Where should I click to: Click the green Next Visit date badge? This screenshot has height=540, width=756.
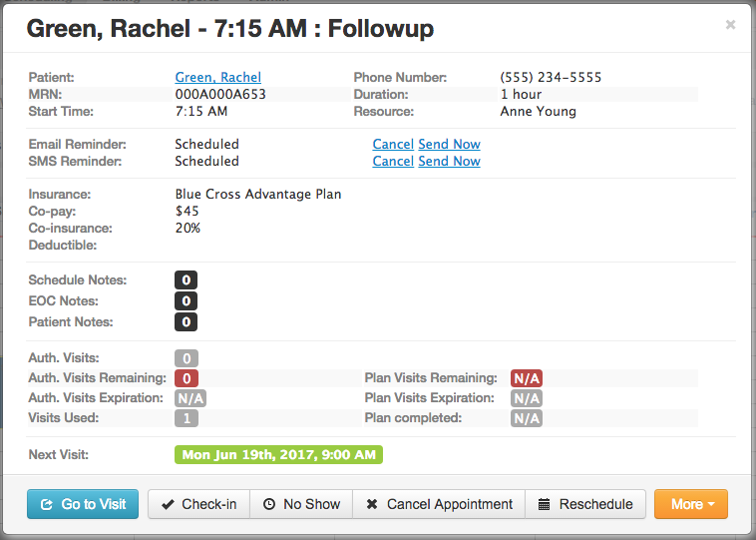278,454
